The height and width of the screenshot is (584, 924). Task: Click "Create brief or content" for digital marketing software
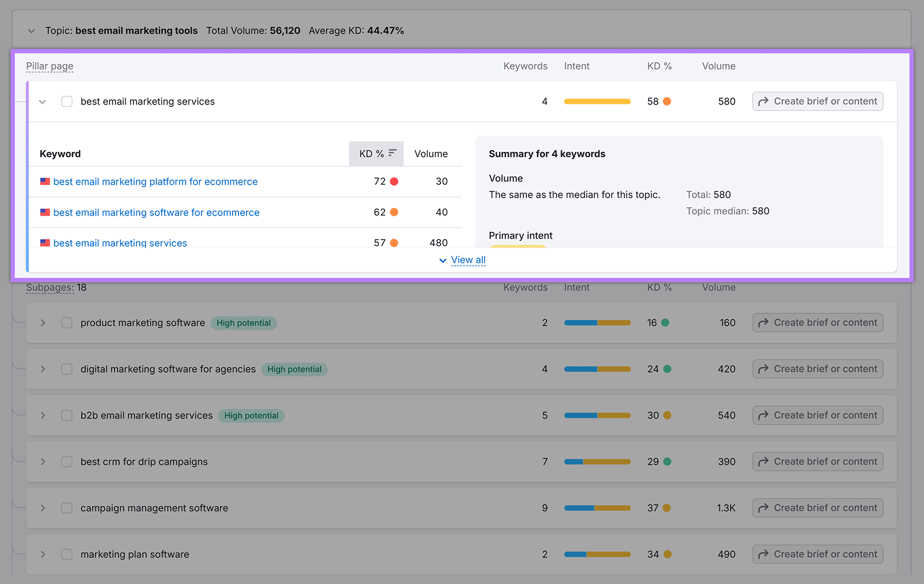817,369
